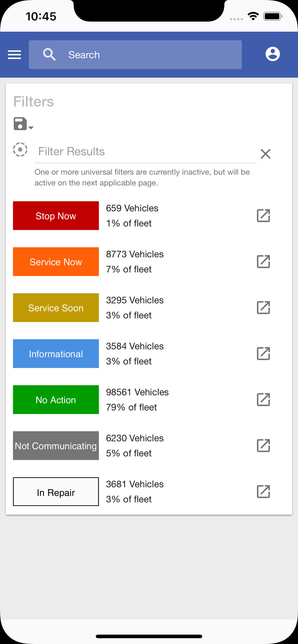Clear Filter Results with the X icon
The height and width of the screenshot is (644, 298).
pyautogui.click(x=265, y=154)
